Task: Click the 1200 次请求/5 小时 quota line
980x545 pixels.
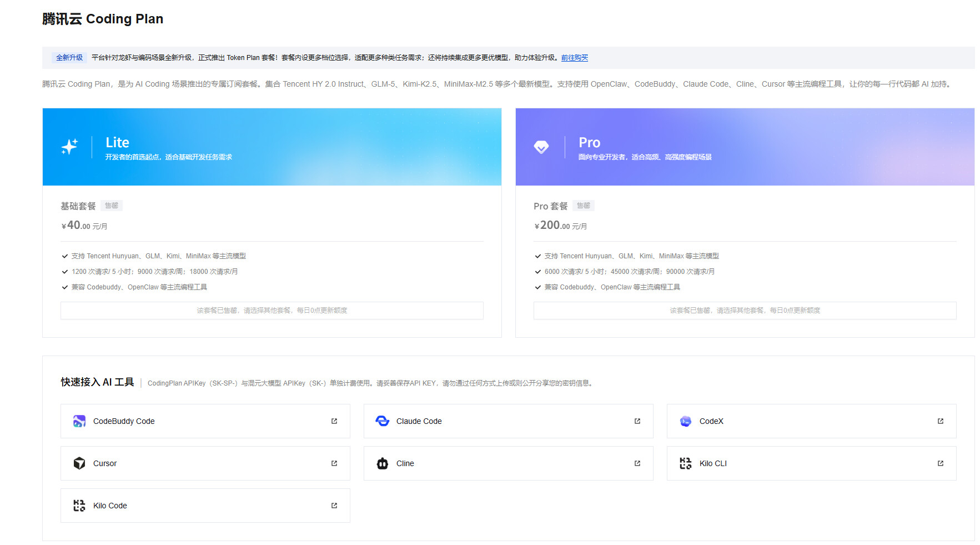Action: 154,272
